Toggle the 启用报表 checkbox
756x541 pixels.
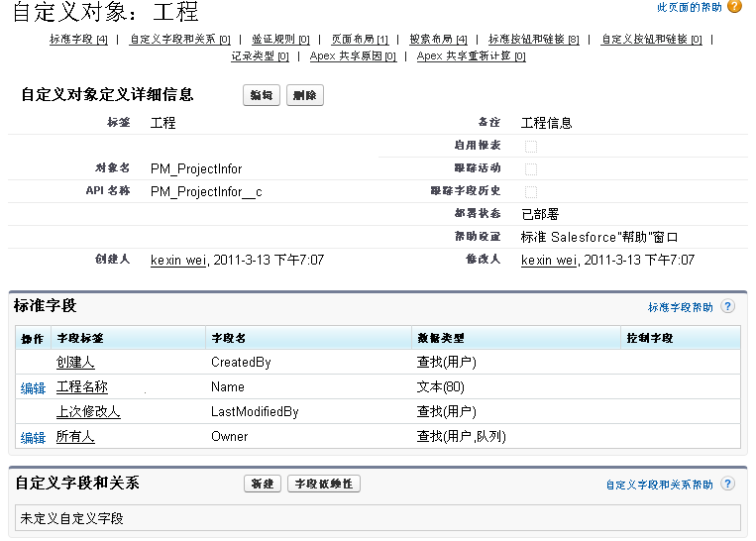(x=530, y=146)
